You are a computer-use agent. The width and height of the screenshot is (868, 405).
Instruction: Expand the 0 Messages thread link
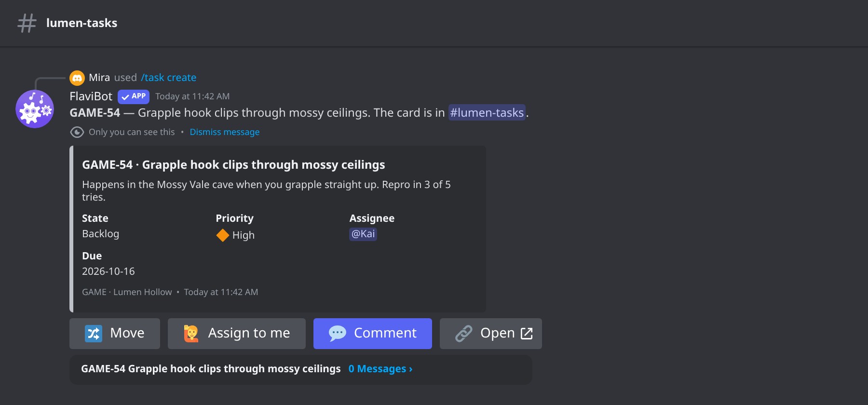tap(380, 369)
